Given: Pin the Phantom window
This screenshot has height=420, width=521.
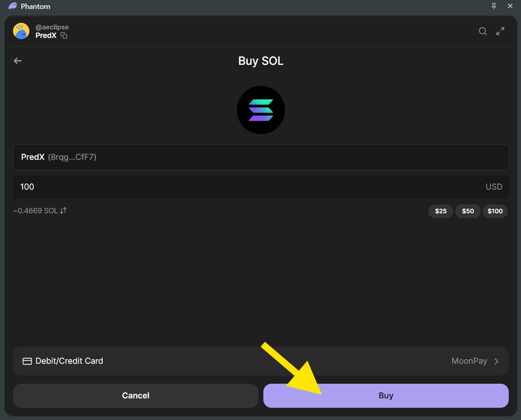Looking at the screenshot, I should (494, 6).
